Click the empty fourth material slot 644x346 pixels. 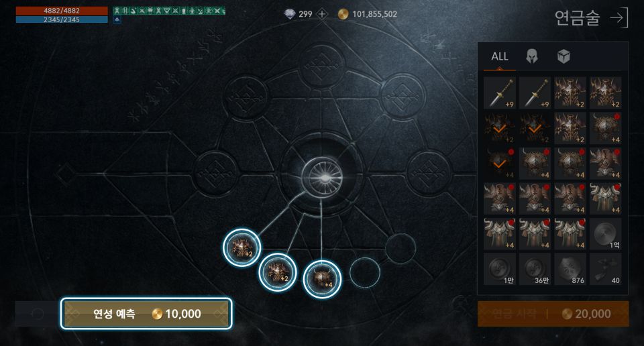pyautogui.click(x=365, y=272)
